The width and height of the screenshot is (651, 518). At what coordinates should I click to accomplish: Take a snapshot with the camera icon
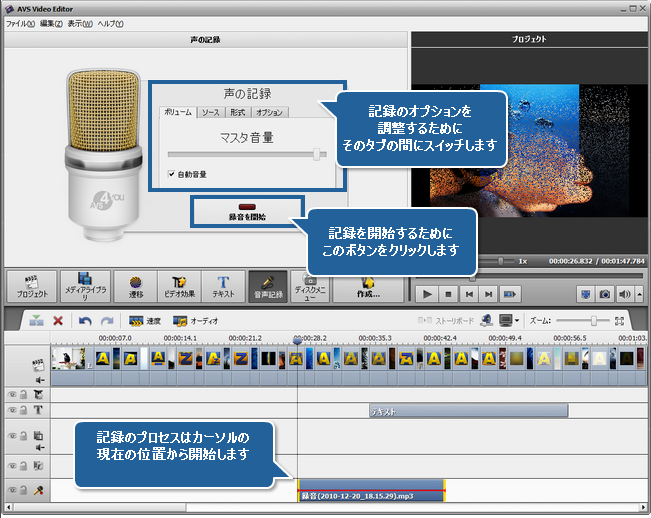click(x=605, y=295)
